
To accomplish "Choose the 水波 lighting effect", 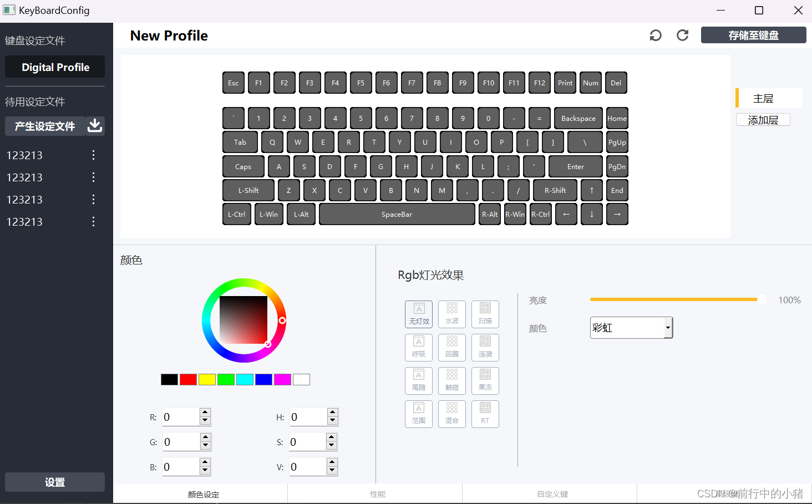I will [452, 314].
